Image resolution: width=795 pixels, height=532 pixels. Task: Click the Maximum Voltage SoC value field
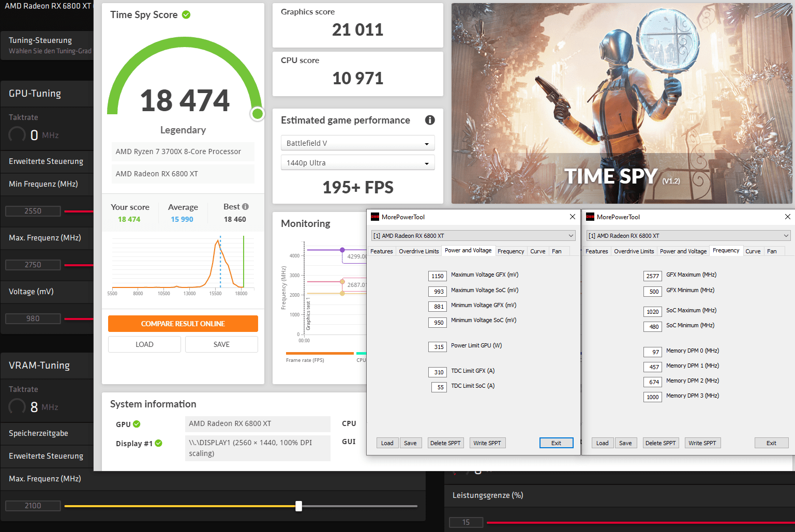(x=438, y=292)
